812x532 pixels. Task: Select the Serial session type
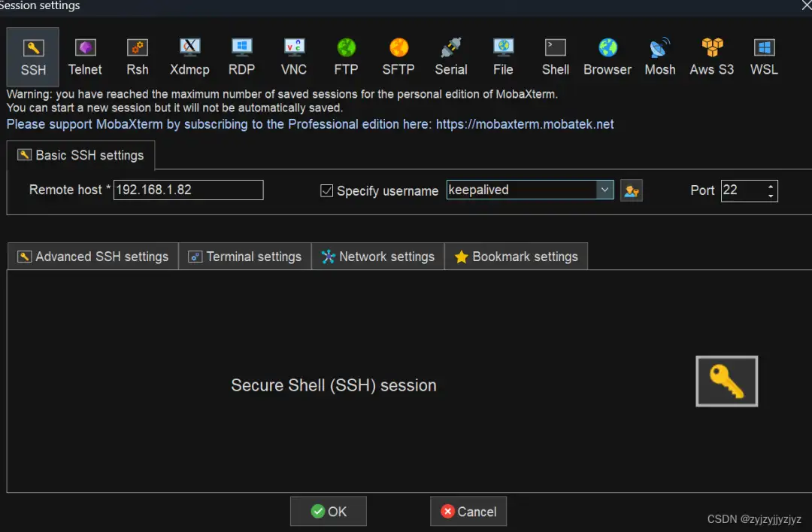tap(450, 57)
